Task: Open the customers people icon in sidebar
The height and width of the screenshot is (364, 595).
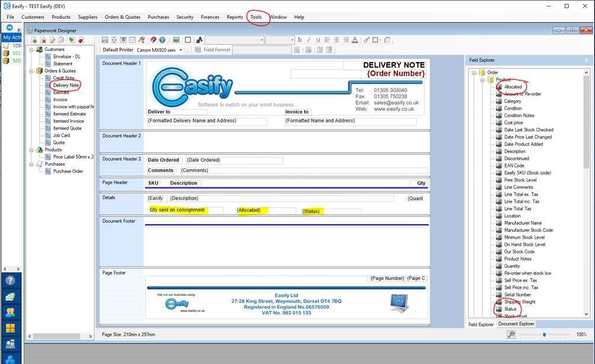Action: click(10, 312)
